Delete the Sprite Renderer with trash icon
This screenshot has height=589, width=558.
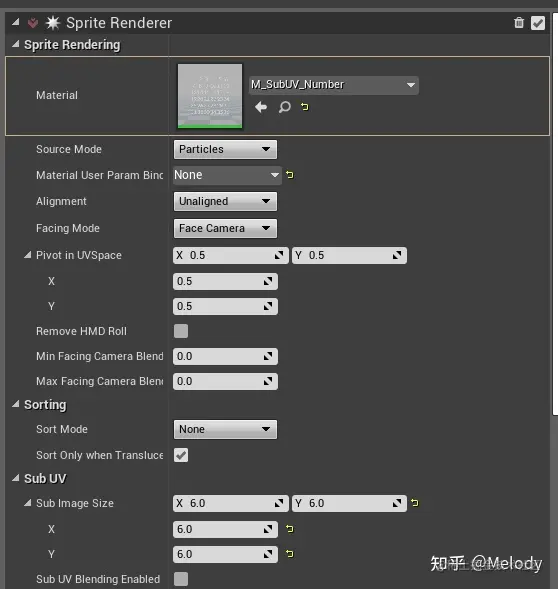(x=519, y=23)
